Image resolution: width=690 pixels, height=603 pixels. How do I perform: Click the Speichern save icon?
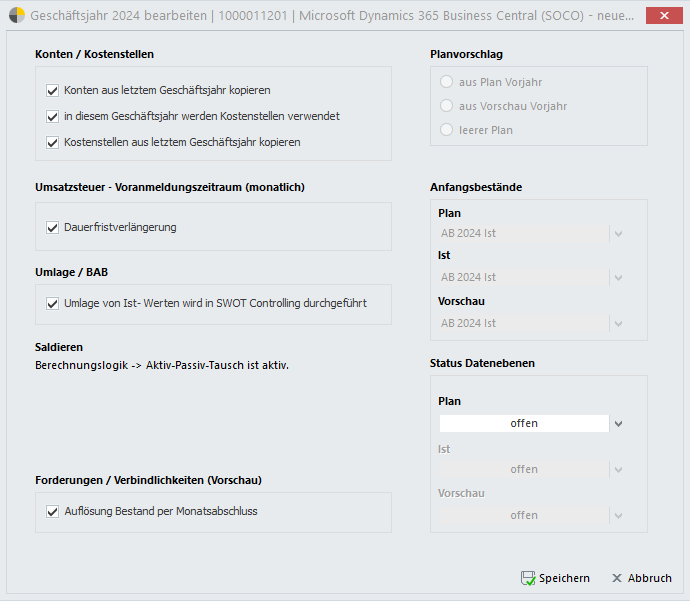(528, 578)
